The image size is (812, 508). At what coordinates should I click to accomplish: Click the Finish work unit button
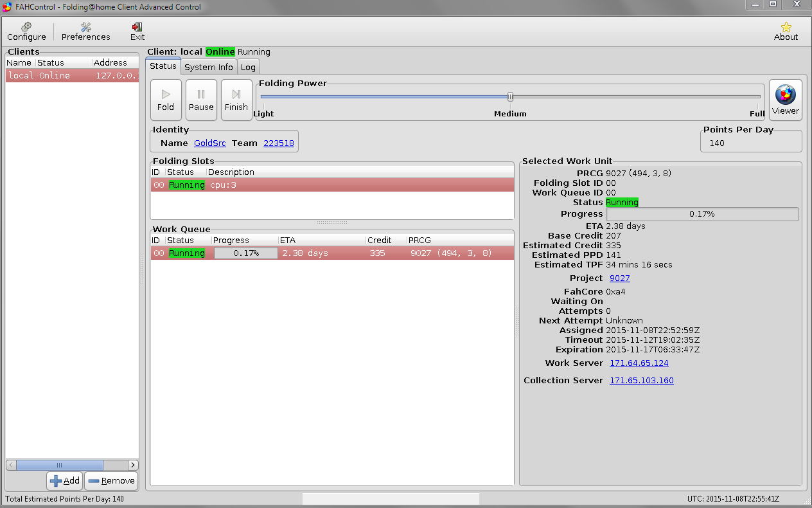(x=236, y=100)
